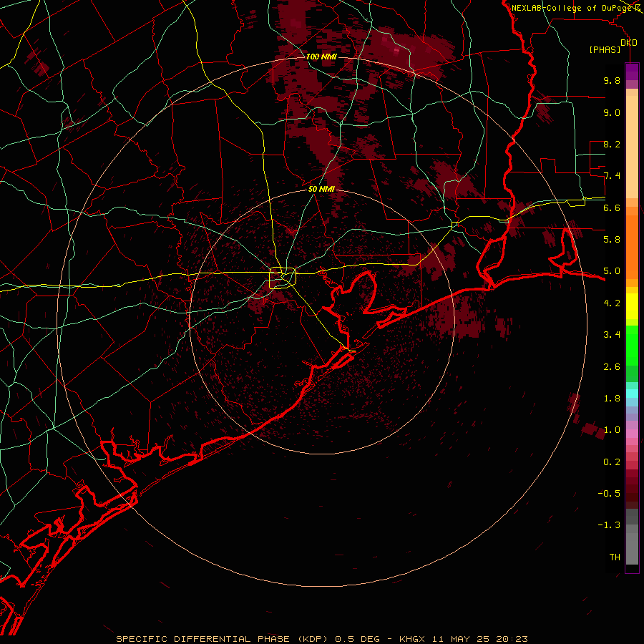This screenshot has width=644, height=644.
Task: Click the '11 MAY 25 20:23' timestamp
Action: click(x=479, y=639)
